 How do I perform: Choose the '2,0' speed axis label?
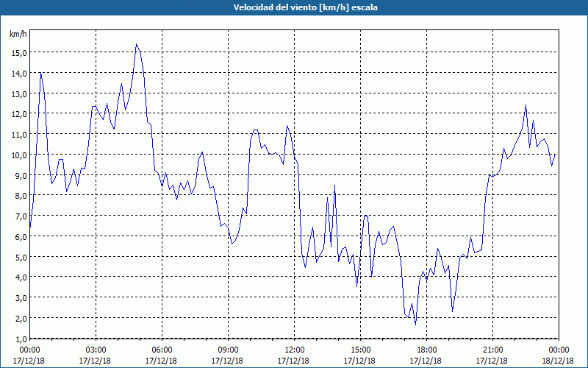[21, 319]
